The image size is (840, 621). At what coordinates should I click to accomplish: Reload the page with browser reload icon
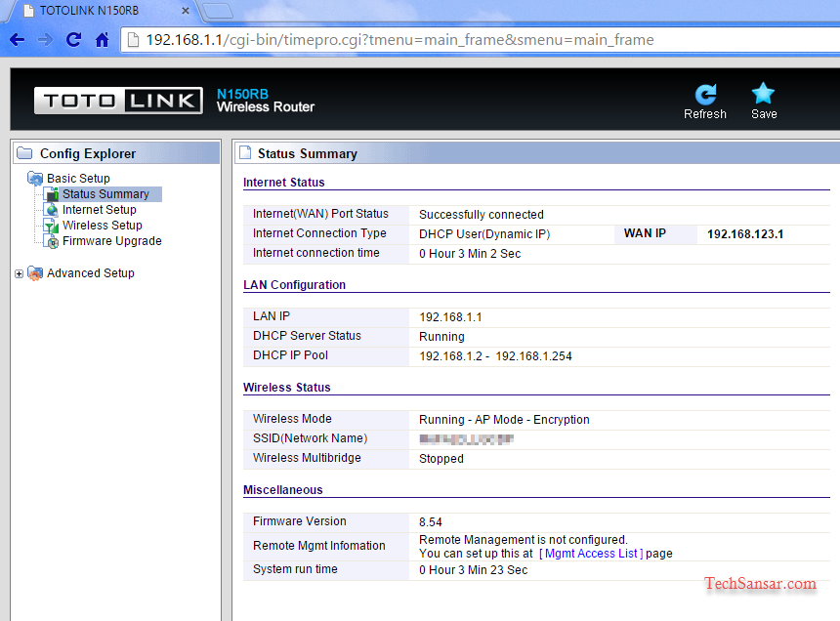73,40
